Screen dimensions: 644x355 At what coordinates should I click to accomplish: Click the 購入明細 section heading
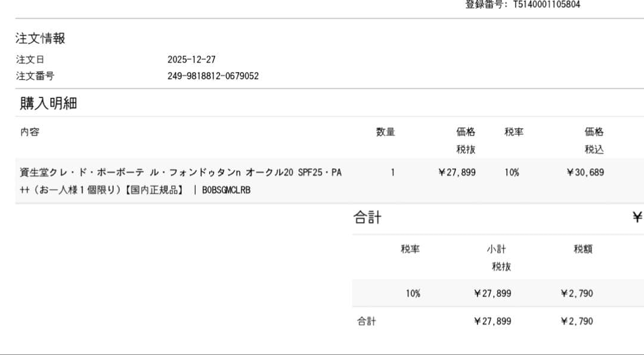(x=48, y=103)
